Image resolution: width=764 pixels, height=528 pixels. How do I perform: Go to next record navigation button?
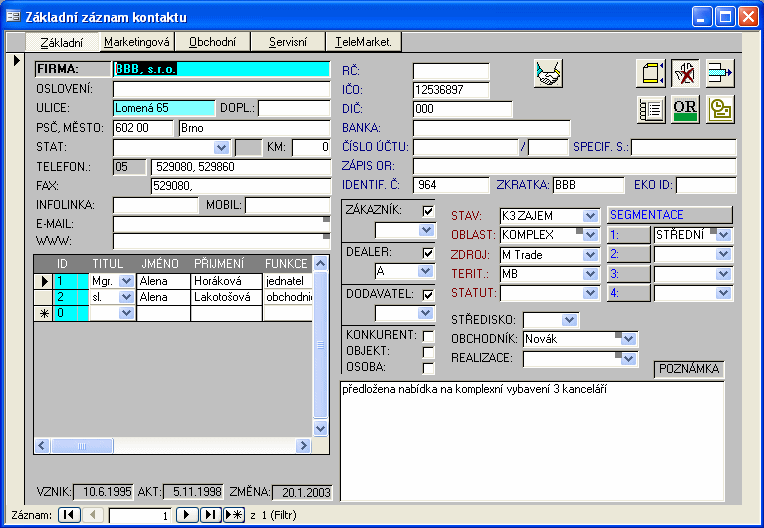tap(187, 515)
